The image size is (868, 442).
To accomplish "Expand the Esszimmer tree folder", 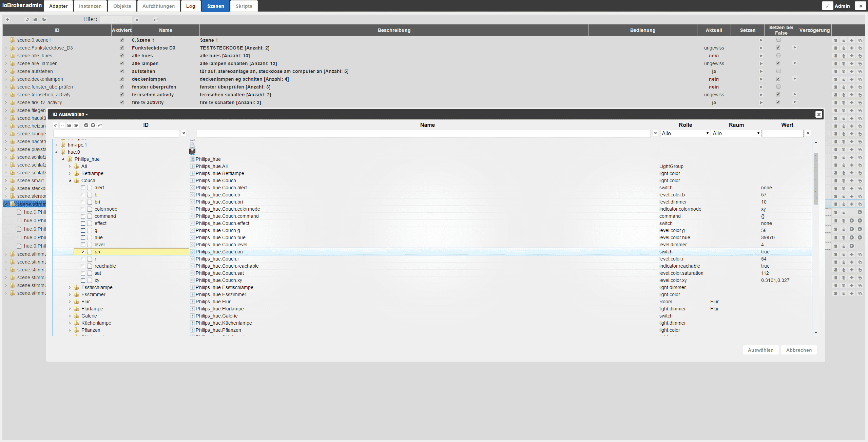I will (70, 294).
